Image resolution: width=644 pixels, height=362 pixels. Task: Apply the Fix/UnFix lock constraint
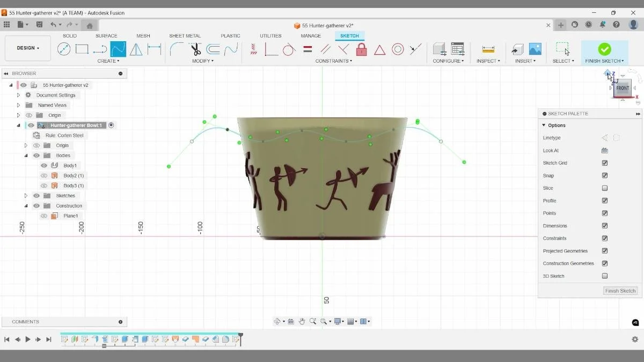click(x=362, y=49)
